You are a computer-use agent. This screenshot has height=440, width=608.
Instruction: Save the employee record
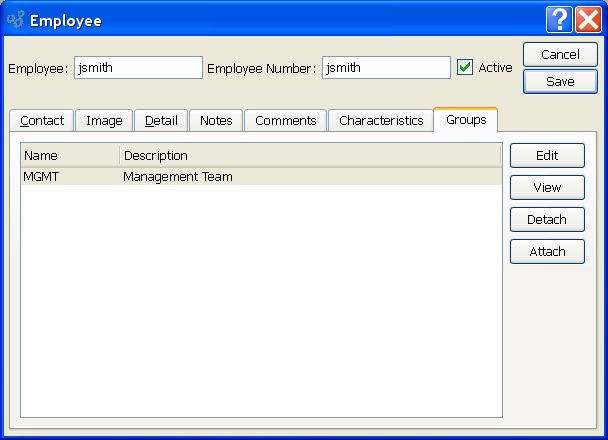pos(560,81)
